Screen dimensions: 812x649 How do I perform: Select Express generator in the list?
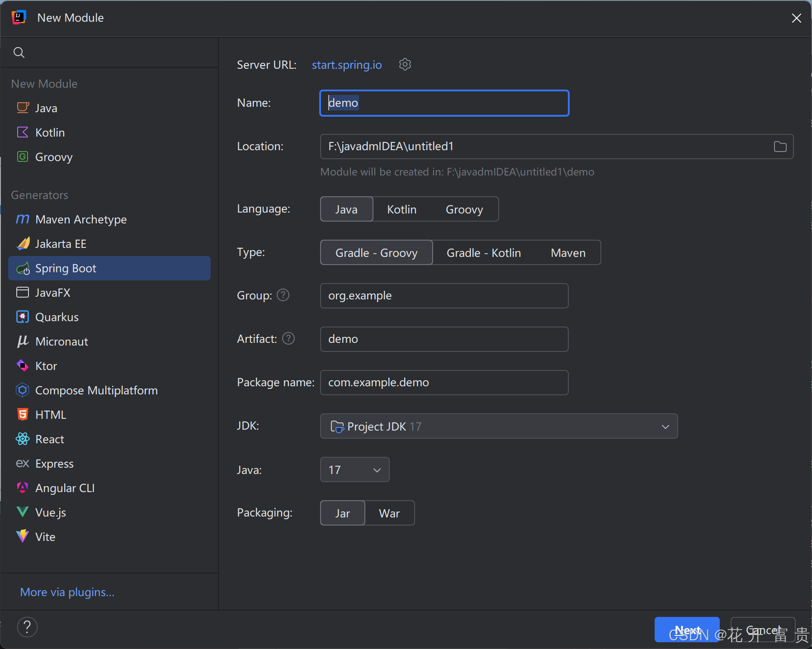point(109,464)
